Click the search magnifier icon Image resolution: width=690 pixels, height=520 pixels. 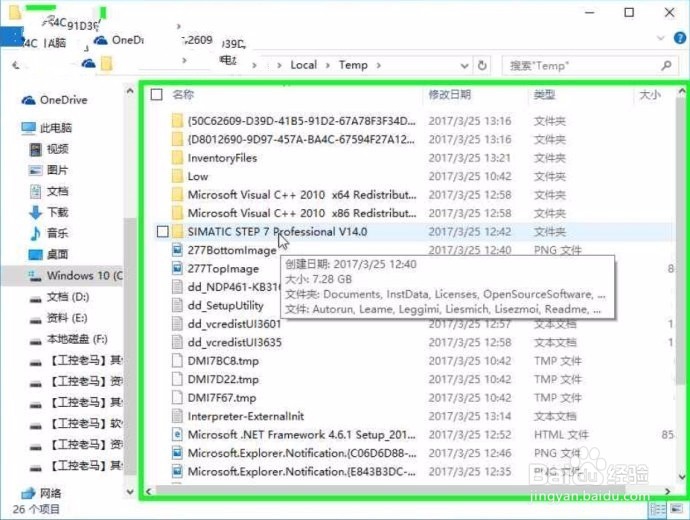coord(666,66)
